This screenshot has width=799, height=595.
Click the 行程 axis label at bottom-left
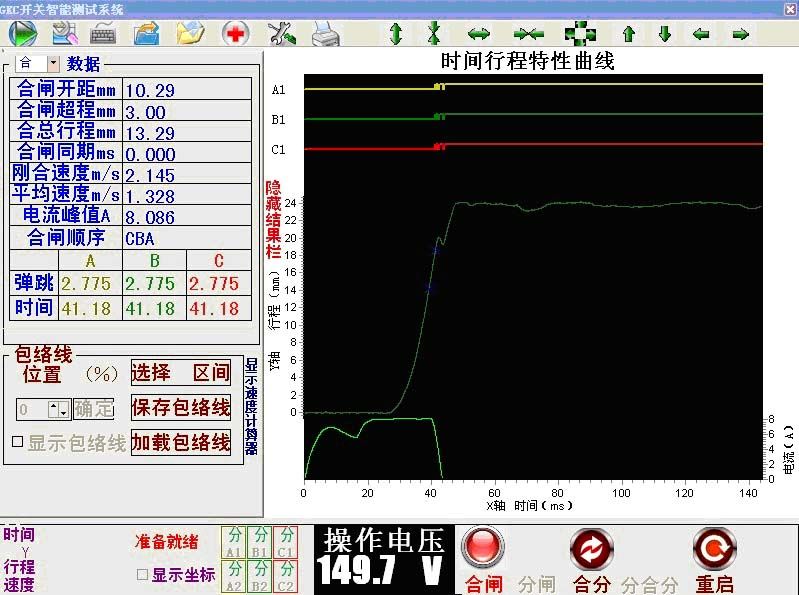pyautogui.click(x=19, y=566)
